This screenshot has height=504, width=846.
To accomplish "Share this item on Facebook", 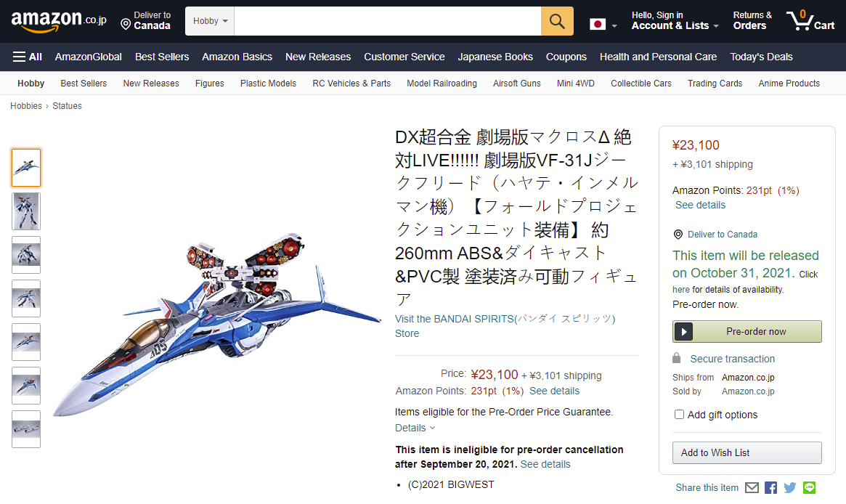I will click(771, 488).
